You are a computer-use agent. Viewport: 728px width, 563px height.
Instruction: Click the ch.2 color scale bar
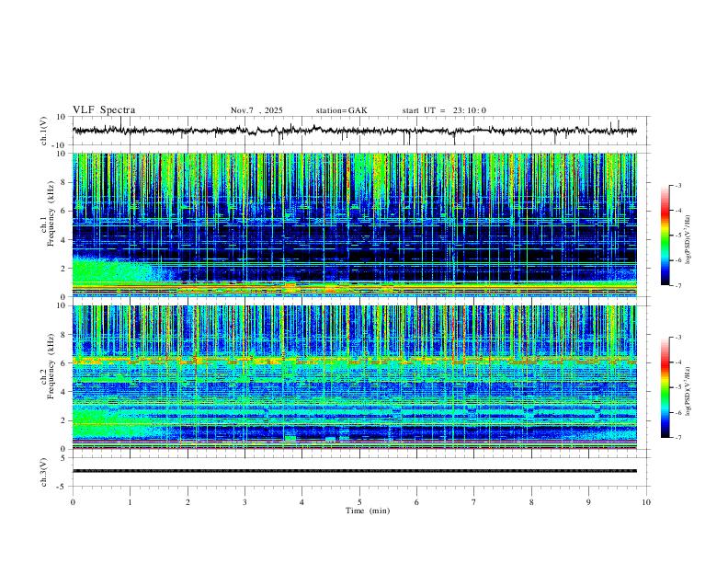click(665, 387)
